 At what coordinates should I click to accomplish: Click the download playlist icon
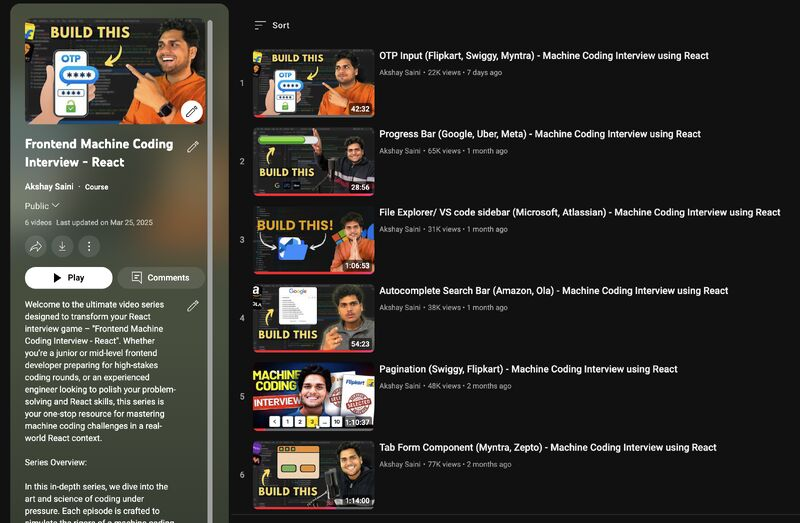[x=62, y=246]
